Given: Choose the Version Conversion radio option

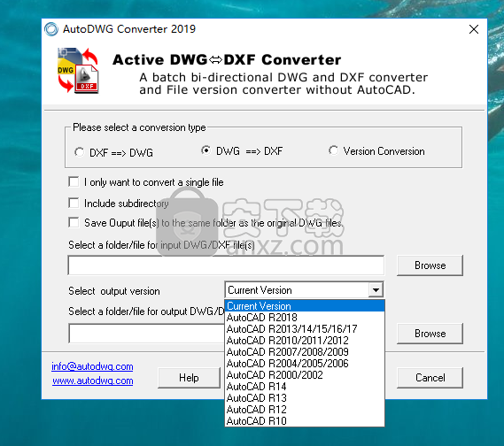Looking at the screenshot, I should 333,150.
